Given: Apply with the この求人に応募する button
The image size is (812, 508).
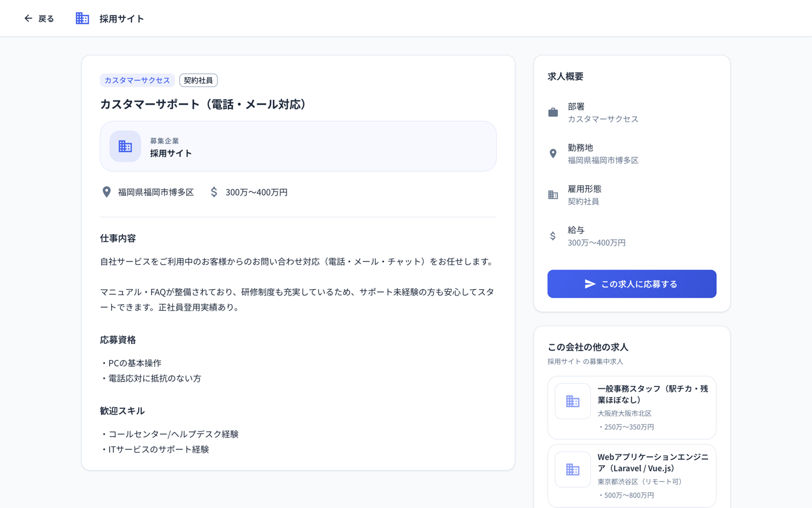Looking at the screenshot, I should coord(632,284).
